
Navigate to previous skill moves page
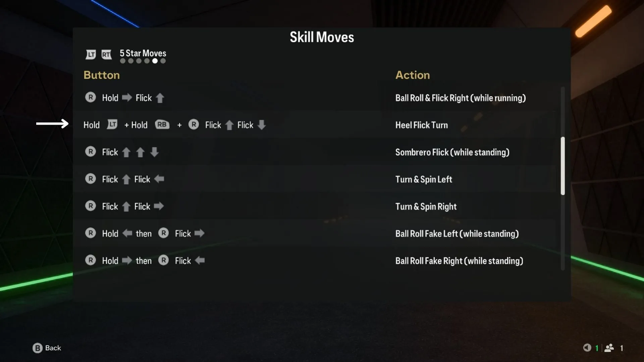[91, 54]
